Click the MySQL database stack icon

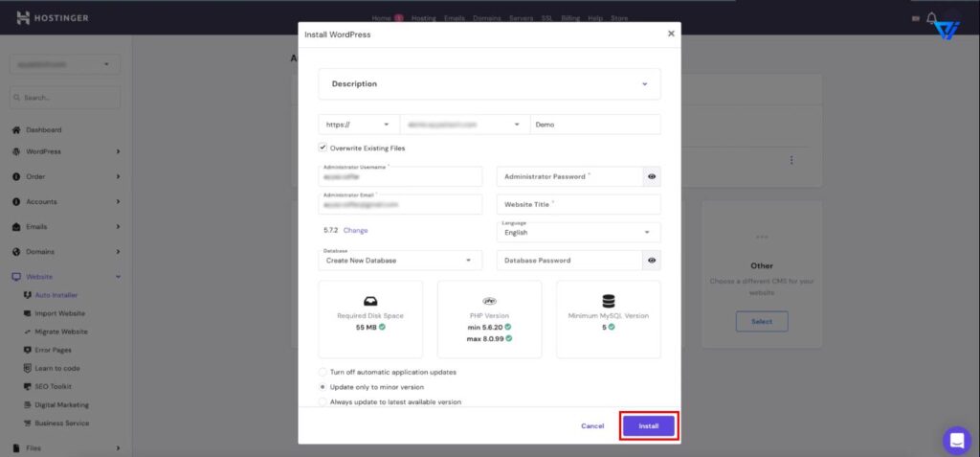(608, 301)
